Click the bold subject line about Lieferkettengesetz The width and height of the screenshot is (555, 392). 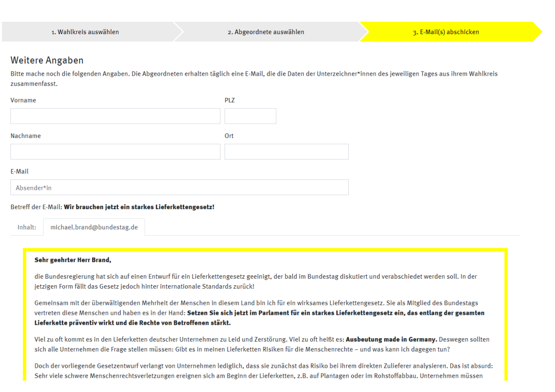coord(139,207)
